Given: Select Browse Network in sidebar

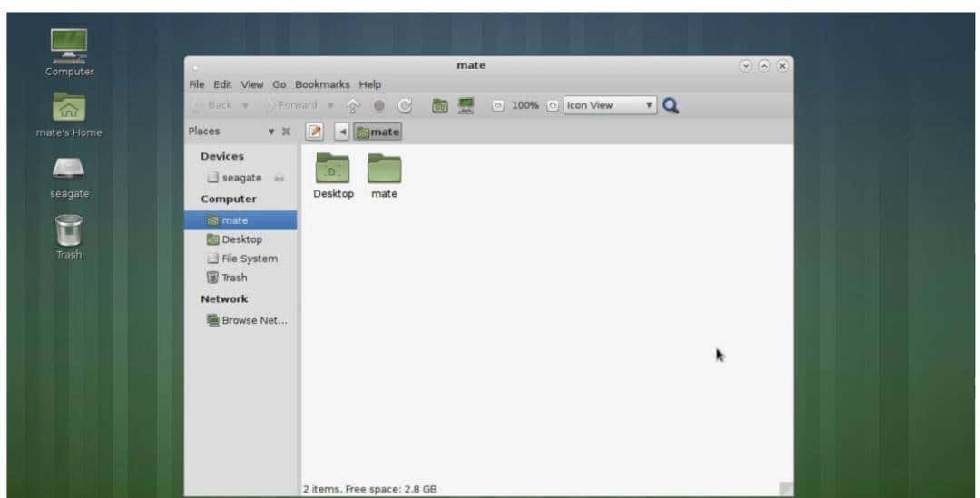Looking at the screenshot, I should click(240, 320).
